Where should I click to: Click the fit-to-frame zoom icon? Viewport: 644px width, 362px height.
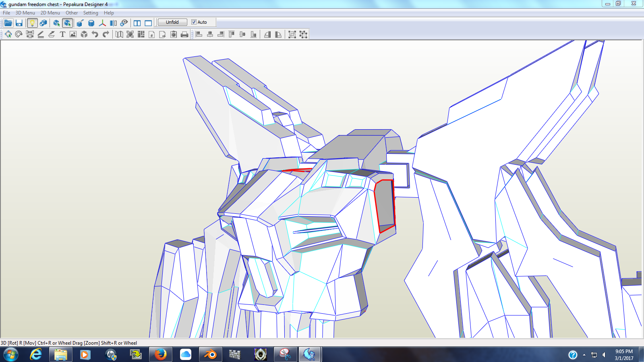coord(130,34)
